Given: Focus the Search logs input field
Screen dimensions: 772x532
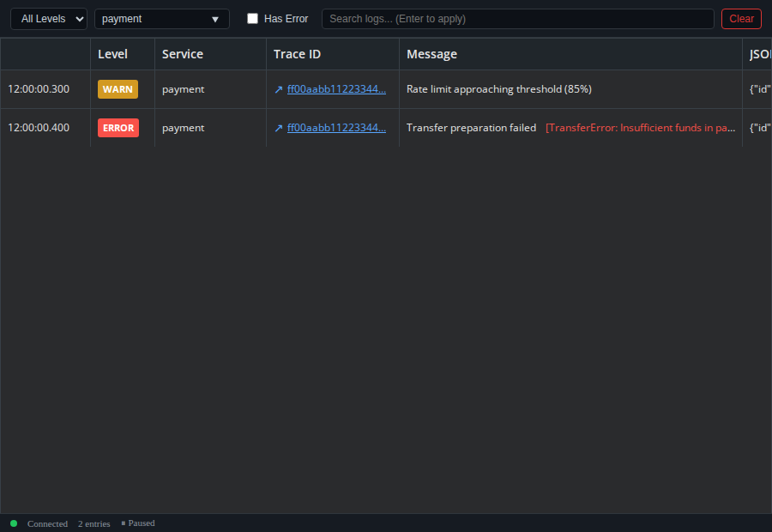Looking at the screenshot, I should [517, 19].
